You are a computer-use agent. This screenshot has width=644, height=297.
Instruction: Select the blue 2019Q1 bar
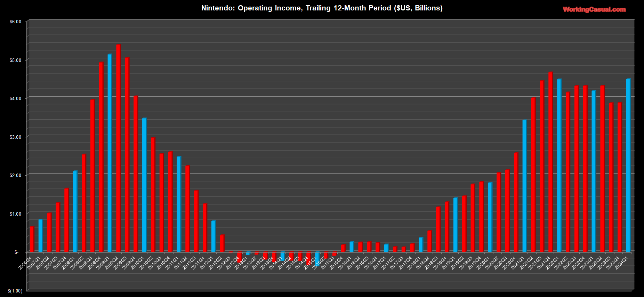(456, 225)
